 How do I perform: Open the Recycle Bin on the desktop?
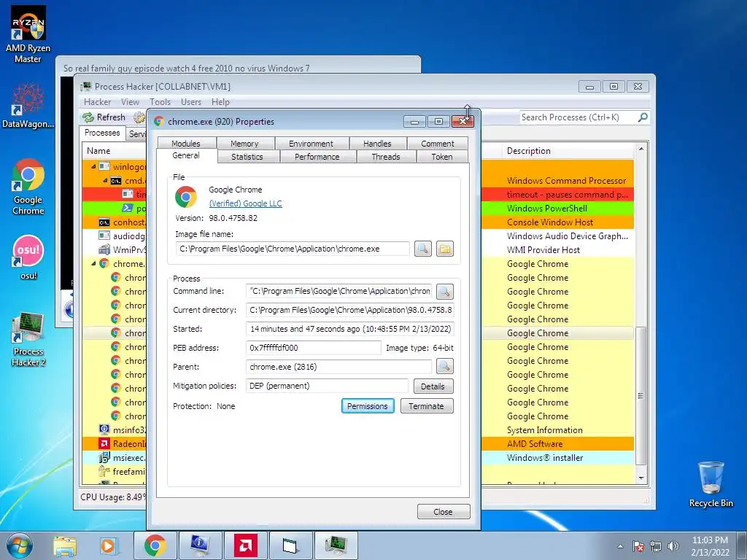pos(711,484)
